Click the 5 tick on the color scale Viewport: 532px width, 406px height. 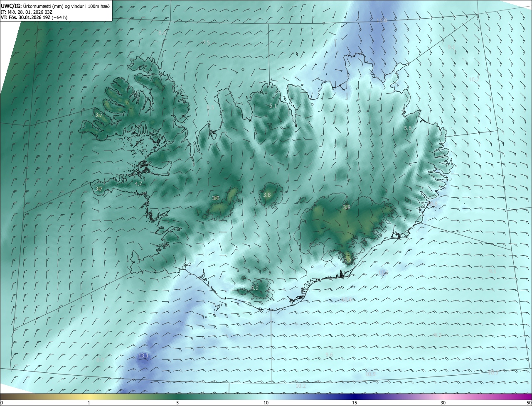[x=177, y=403]
